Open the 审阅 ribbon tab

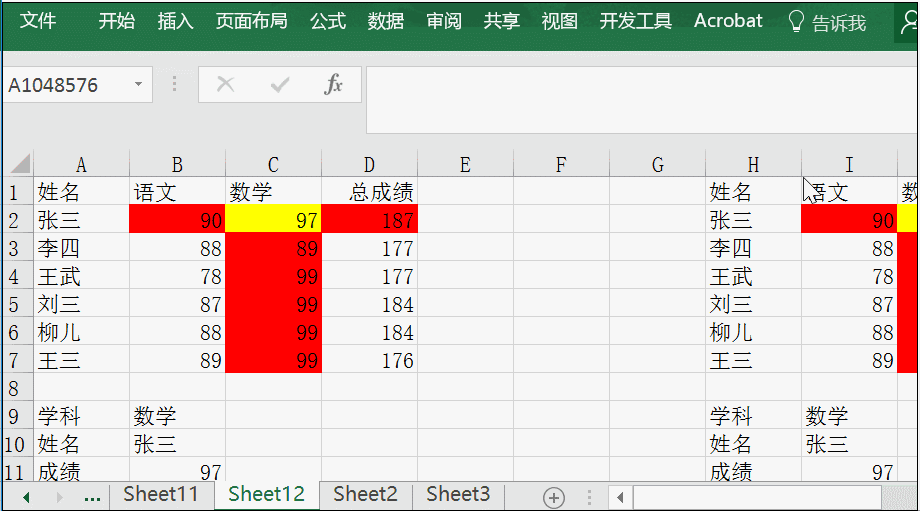coord(444,21)
